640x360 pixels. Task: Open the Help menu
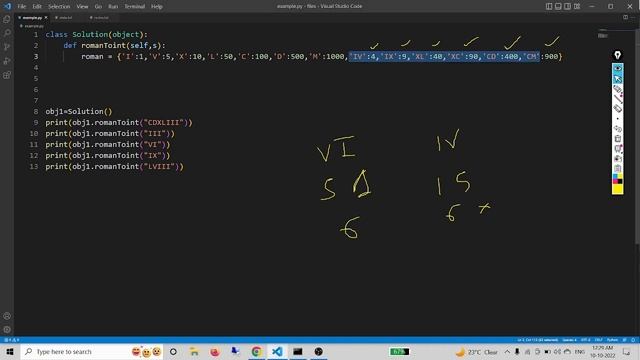[x=157, y=7]
